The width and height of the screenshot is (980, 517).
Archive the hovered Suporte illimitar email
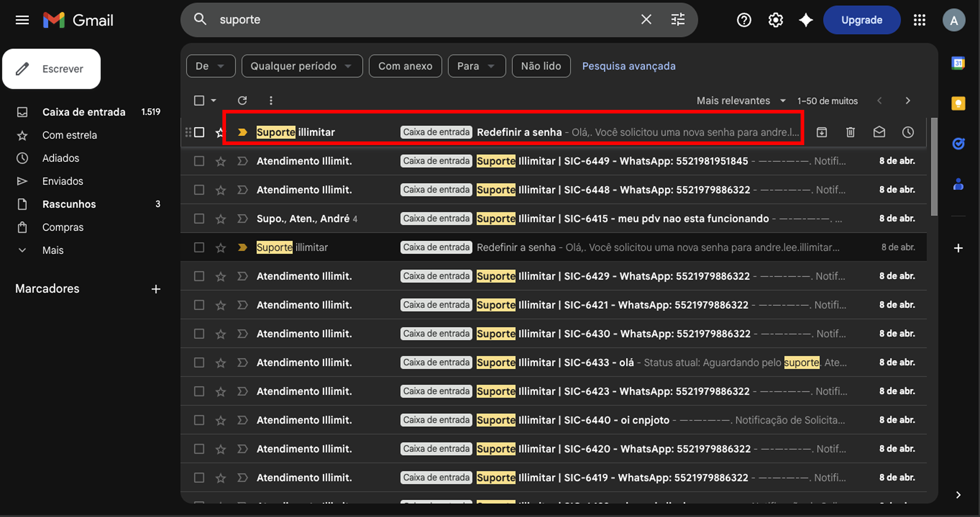(821, 132)
